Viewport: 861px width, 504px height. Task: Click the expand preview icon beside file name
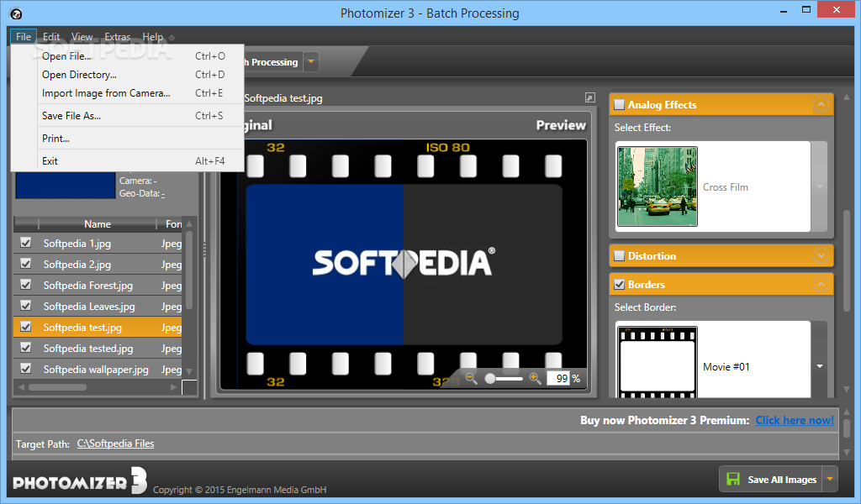(x=589, y=97)
